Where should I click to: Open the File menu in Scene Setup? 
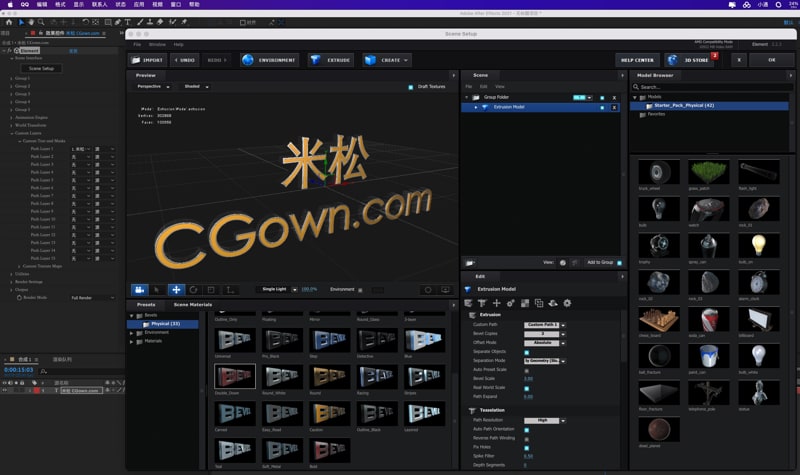point(137,44)
